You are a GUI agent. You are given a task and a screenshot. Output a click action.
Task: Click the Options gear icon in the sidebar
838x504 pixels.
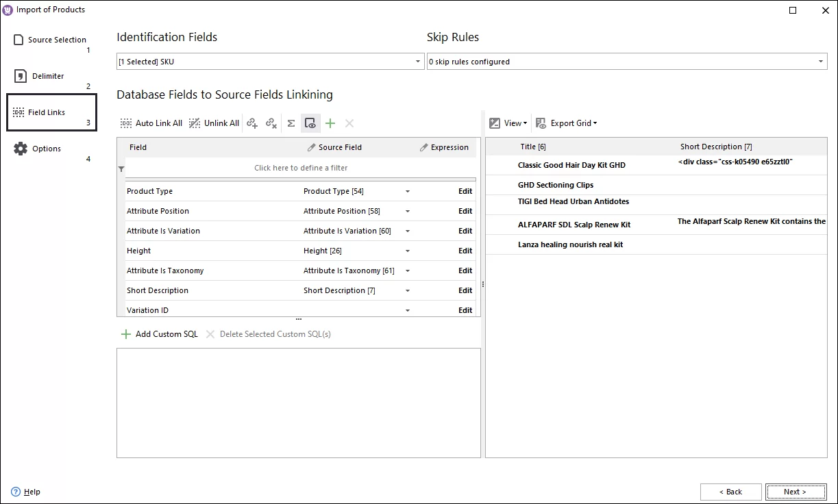[21, 148]
